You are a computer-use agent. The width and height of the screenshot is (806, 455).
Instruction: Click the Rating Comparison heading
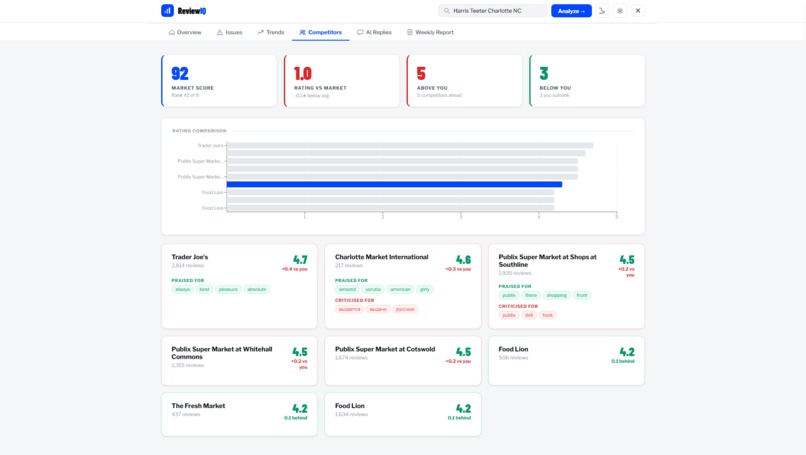(x=199, y=131)
